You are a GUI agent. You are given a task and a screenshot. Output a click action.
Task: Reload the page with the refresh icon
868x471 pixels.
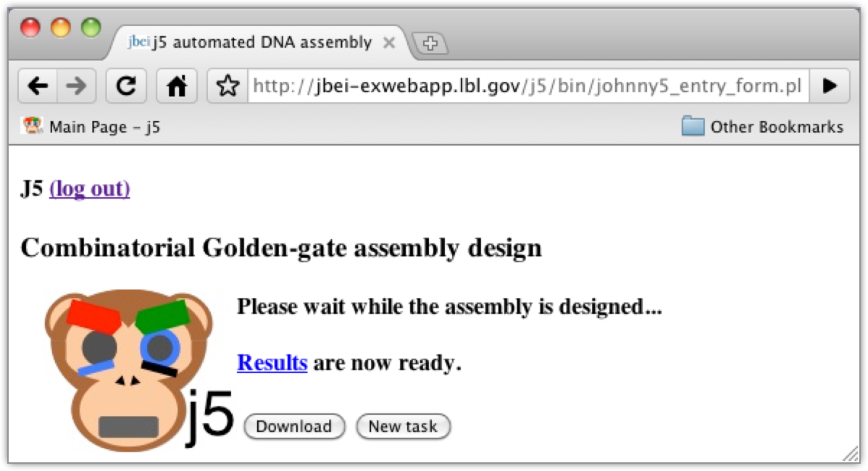pos(126,86)
